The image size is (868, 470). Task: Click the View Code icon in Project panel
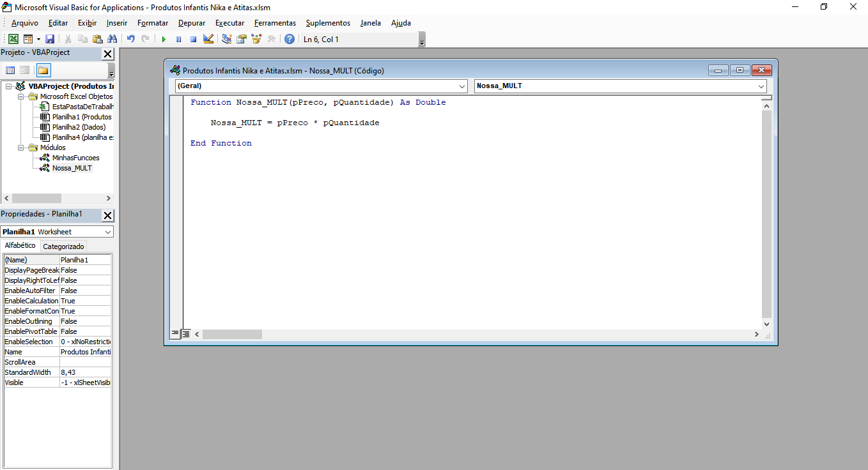[x=10, y=70]
